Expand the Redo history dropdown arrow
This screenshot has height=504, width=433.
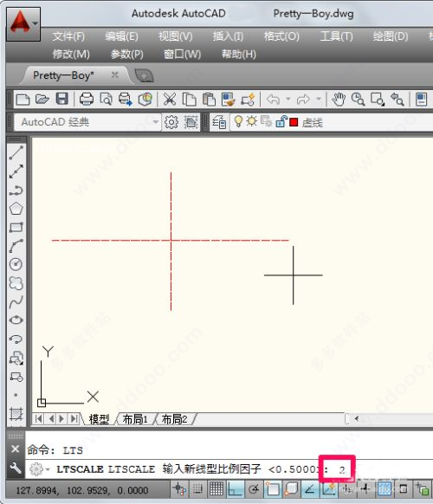319,99
